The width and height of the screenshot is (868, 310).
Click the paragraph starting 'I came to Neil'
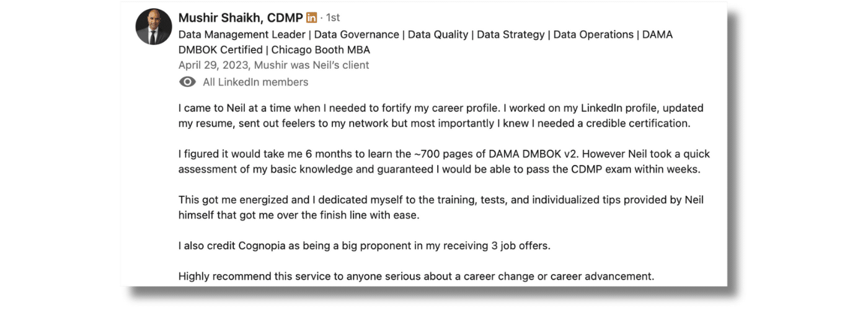pyautogui.click(x=441, y=115)
